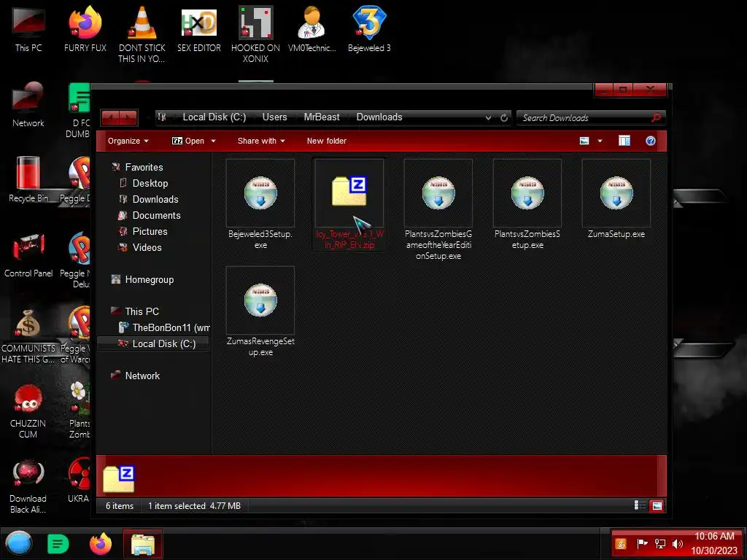
Task: Toggle the preview pane
Action: pyautogui.click(x=624, y=141)
